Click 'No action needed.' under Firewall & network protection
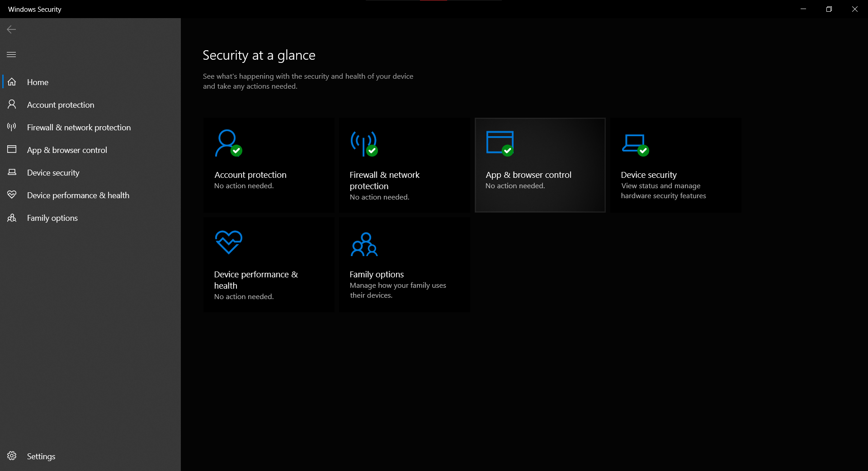 click(x=379, y=197)
